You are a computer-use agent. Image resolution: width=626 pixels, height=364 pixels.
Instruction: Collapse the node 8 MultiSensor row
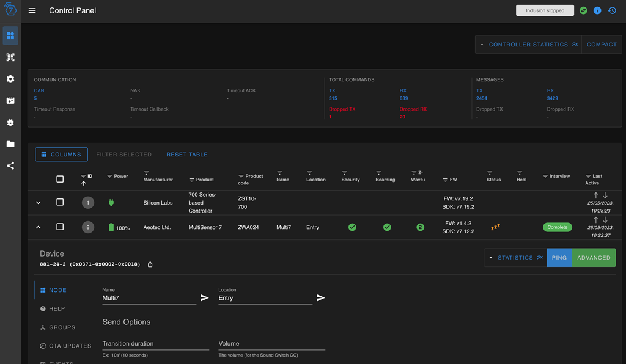click(39, 227)
